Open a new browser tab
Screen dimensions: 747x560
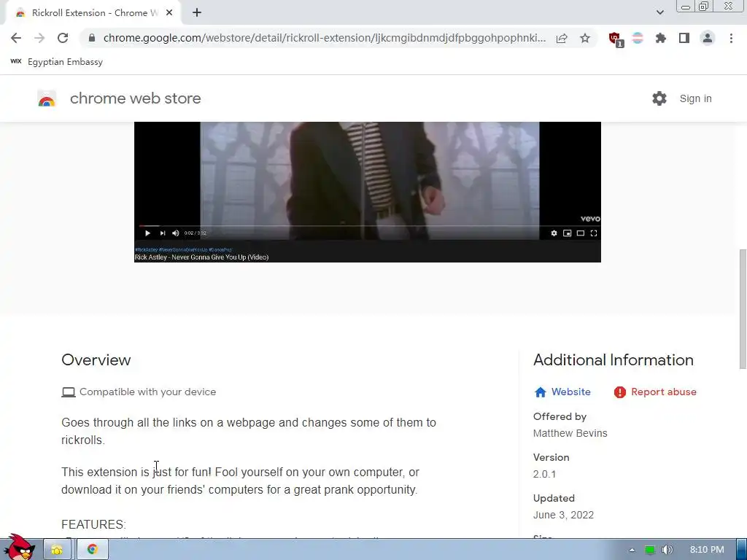[x=197, y=13]
